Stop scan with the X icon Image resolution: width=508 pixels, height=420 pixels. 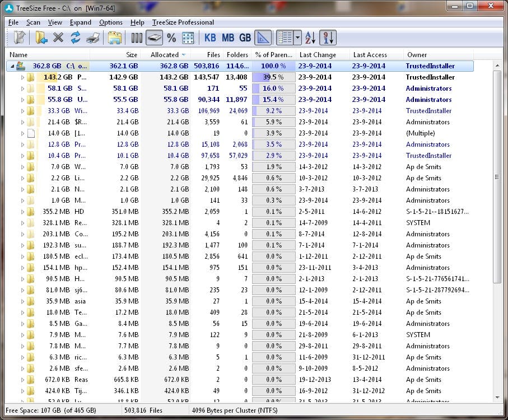(x=58, y=38)
